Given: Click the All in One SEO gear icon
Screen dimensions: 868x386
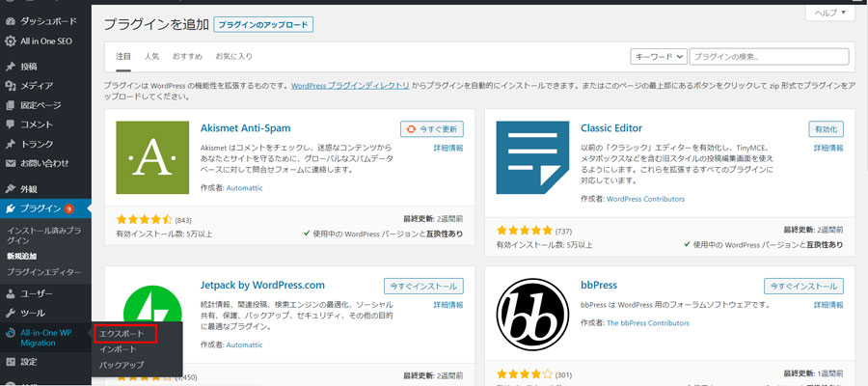Looking at the screenshot, I should pyautogui.click(x=10, y=41).
